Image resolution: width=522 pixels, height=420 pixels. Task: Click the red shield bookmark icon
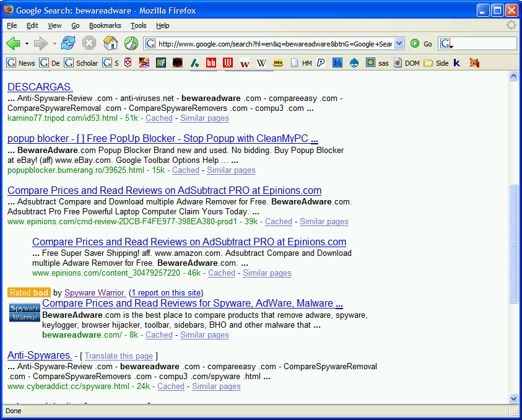click(128, 63)
